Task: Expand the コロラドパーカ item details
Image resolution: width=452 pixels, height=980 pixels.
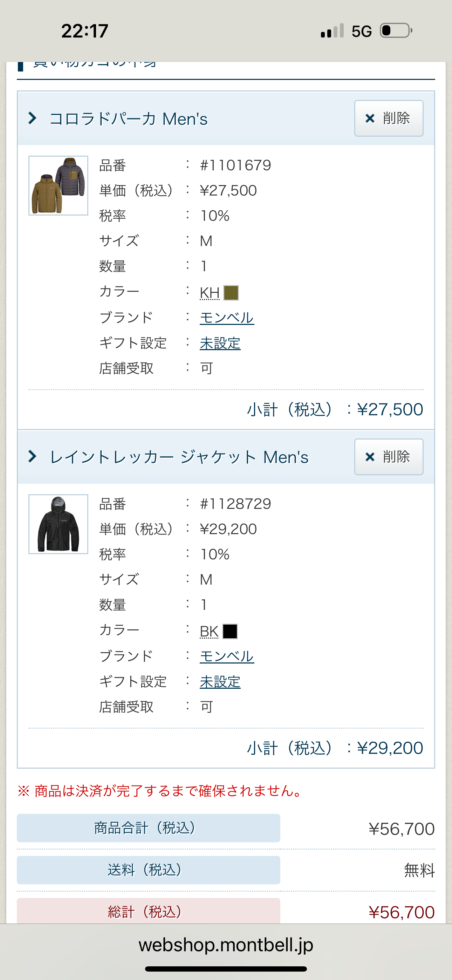Action: pos(129,118)
